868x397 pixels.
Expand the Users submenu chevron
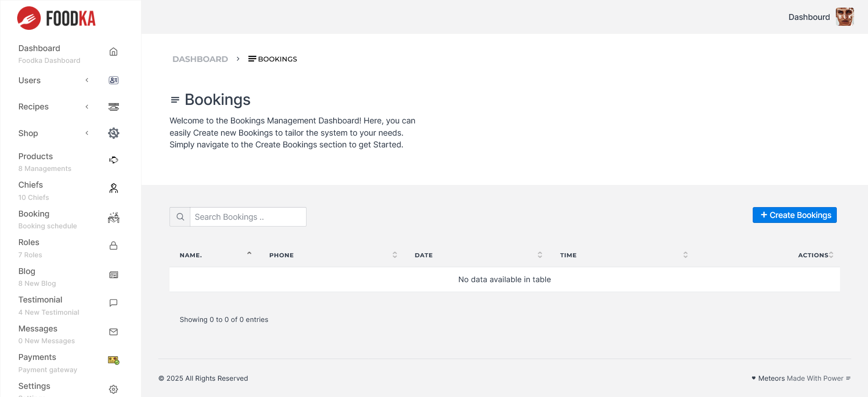click(87, 80)
